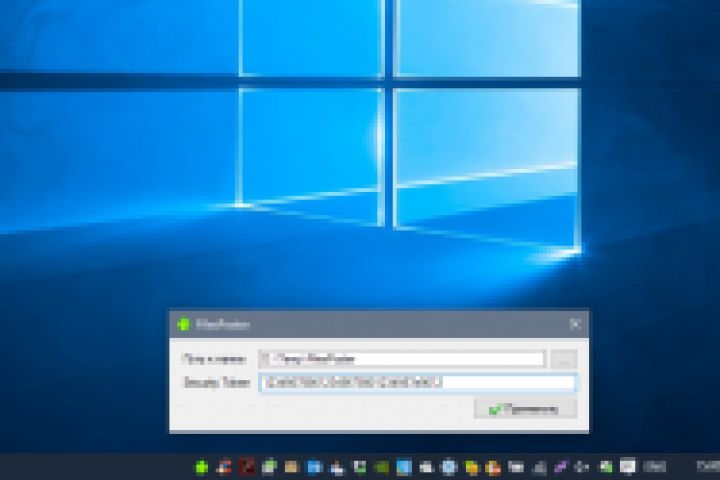Focus the first text field in the dialog
Screen dimensions: 720x480
[402, 359]
